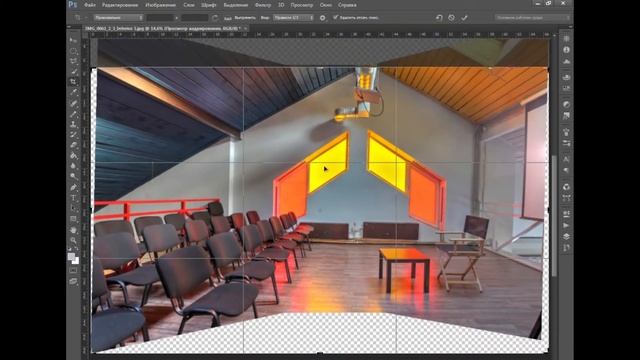Reset the crop box
640x360 pixels.
coord(439,18)
